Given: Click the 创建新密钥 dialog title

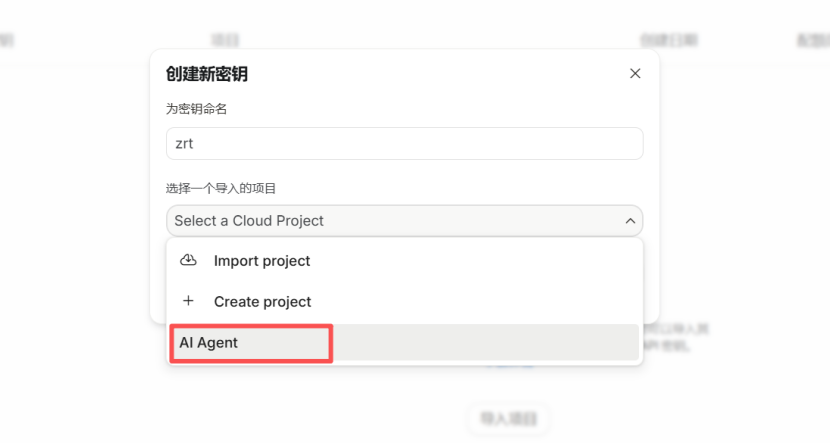Looking at the screenshot, I should [x=207, y=74].
